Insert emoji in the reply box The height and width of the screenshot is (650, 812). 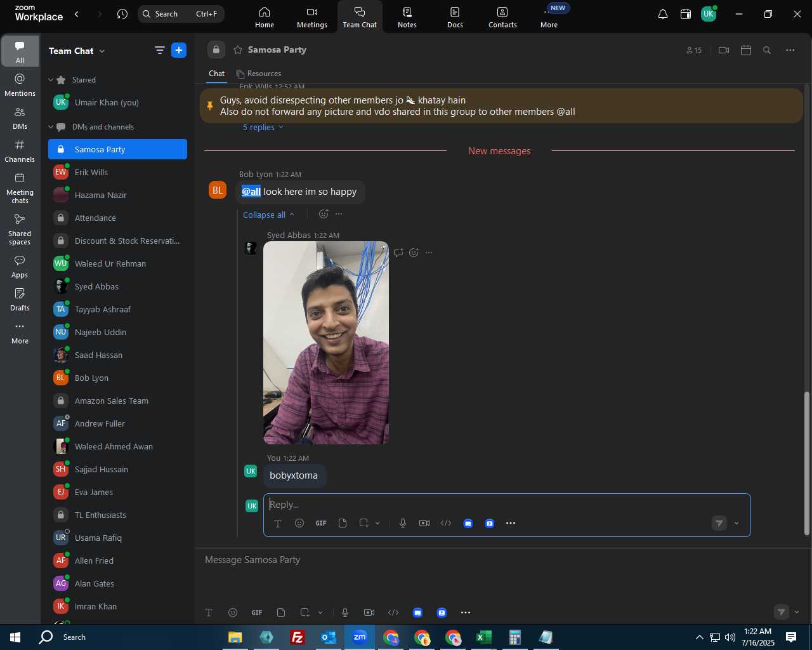tap(299, 523)
